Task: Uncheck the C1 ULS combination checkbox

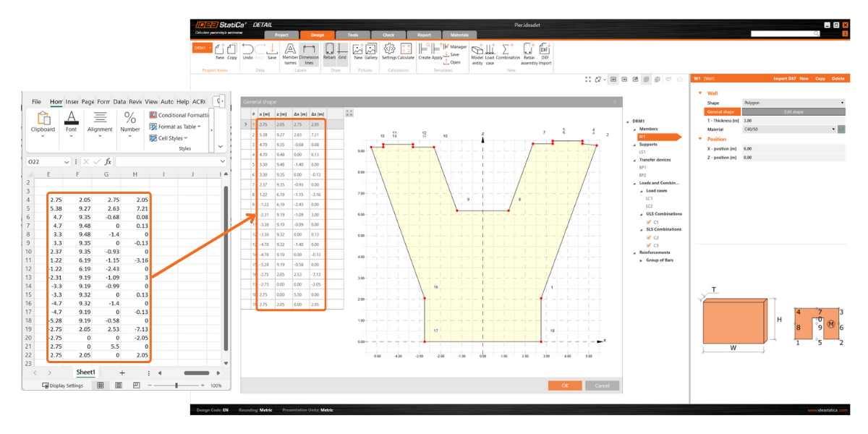Action: point(648,222)
